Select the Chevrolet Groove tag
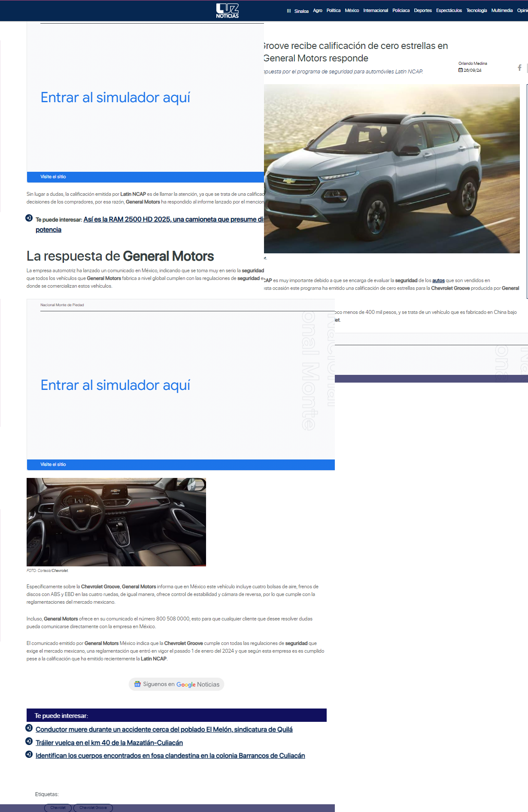Image resolution: width=528 pixels, height=812 pixels. pos(93,808)
